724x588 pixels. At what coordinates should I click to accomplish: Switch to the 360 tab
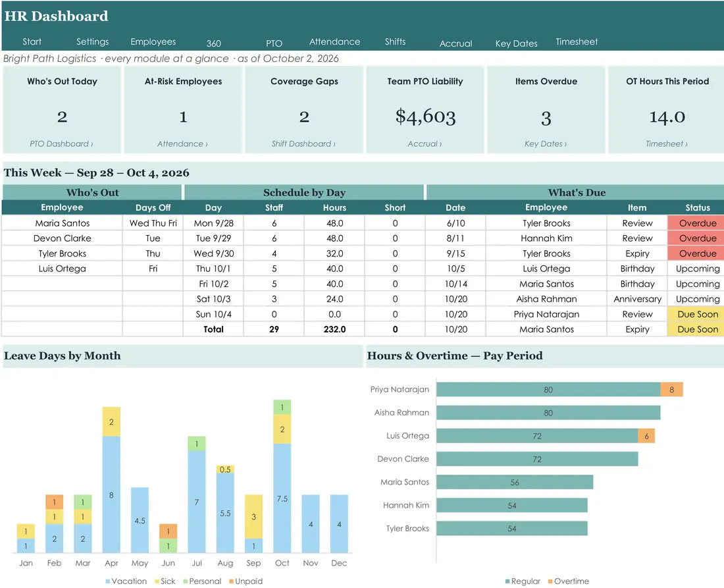pos(213,43)
